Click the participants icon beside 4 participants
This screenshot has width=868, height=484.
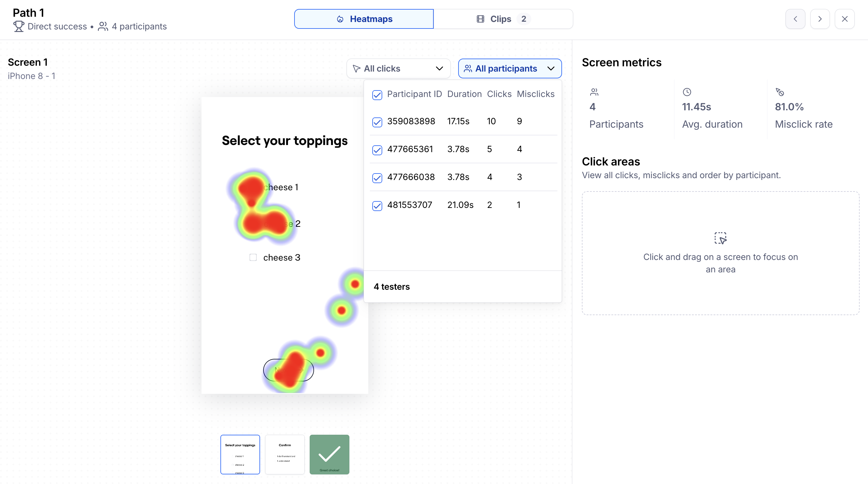[x=103, y=26]
